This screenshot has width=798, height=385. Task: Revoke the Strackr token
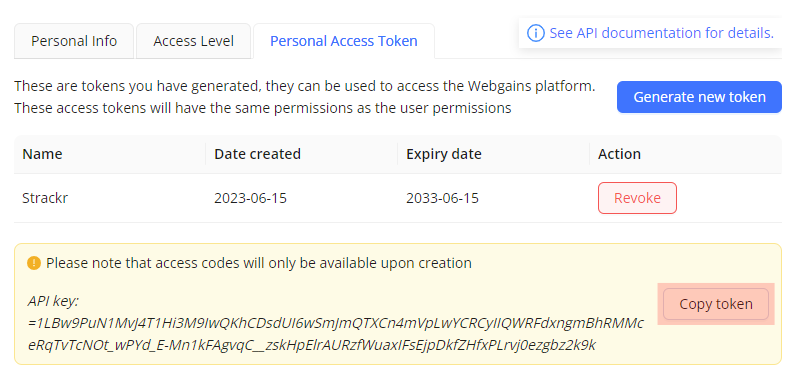coord(637,198)
